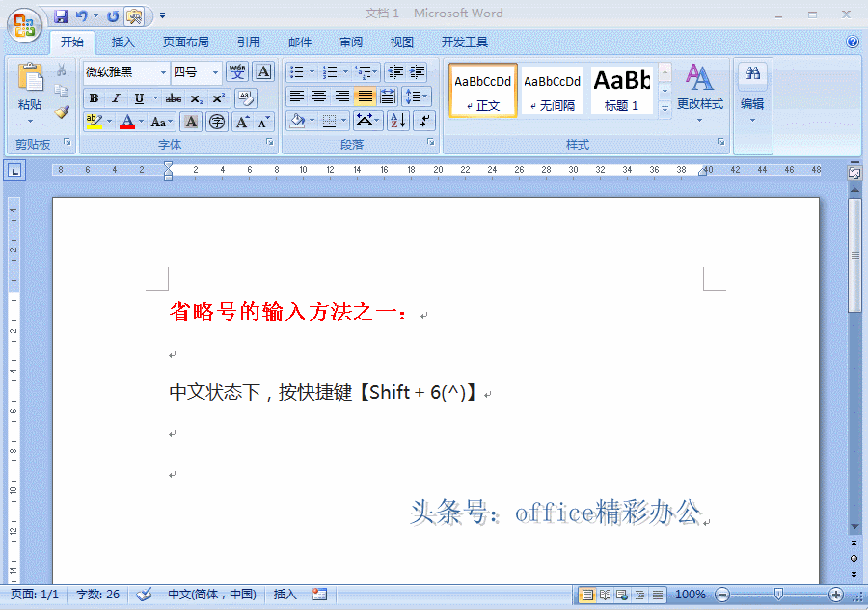Click the spelling check status icon

point(144,595)
